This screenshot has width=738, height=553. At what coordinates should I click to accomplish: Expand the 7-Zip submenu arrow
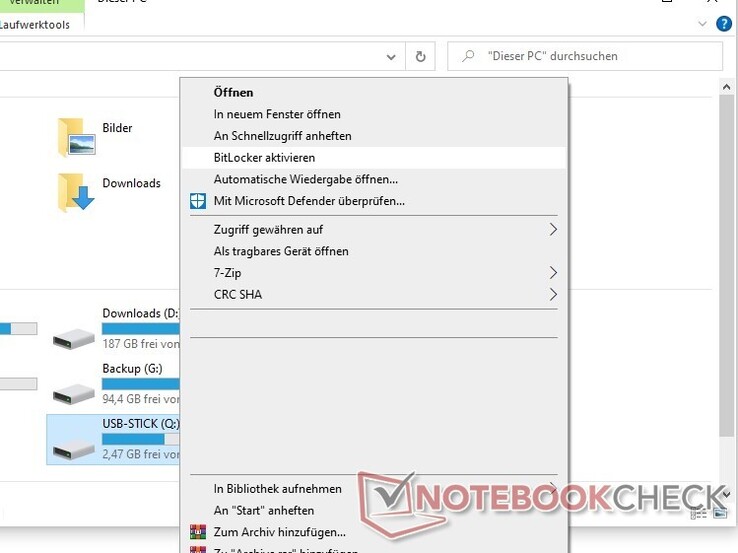point(553,272)
